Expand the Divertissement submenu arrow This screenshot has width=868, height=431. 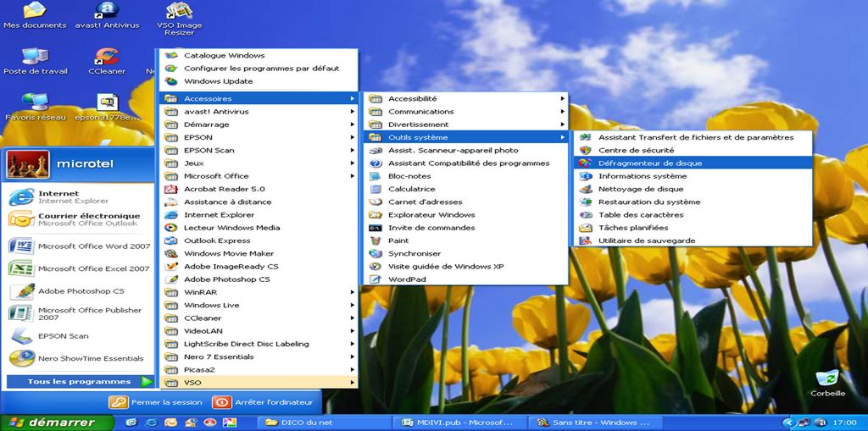coord(563,124)
